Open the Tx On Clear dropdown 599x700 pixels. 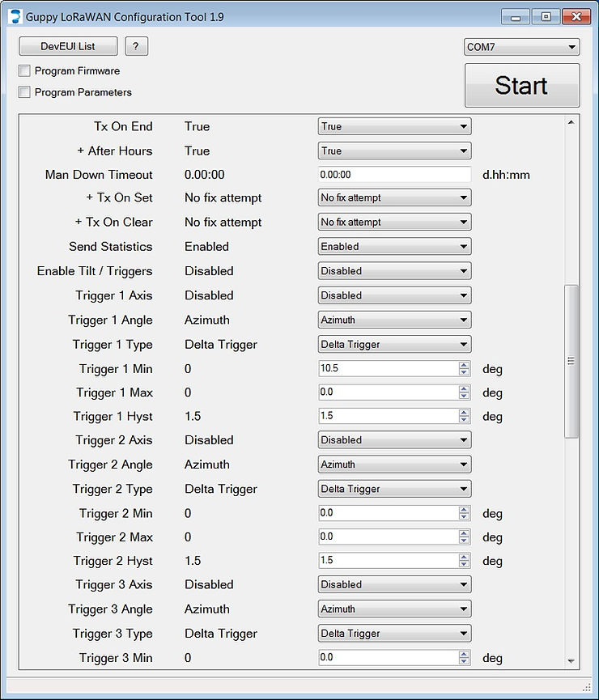click(x=394, y=222)
